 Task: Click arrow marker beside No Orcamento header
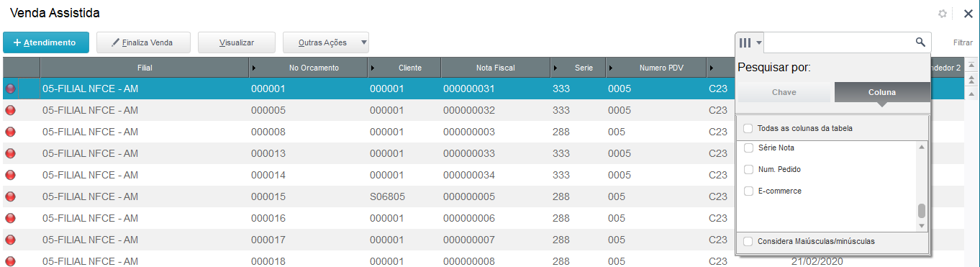click(255, 68)
